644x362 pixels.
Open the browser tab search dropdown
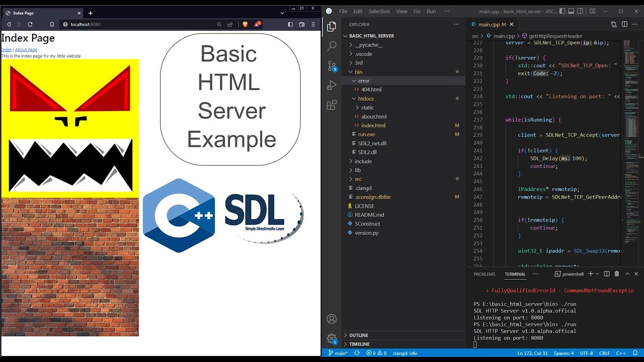pyautogui.click(x=282, y=13)
